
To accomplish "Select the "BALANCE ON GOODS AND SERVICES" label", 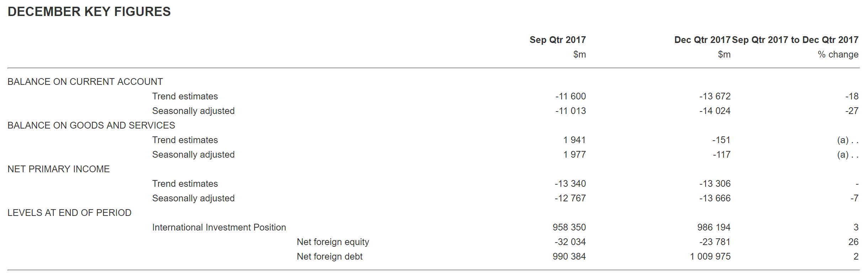I will pyautogui.click(x=91, y=125).
